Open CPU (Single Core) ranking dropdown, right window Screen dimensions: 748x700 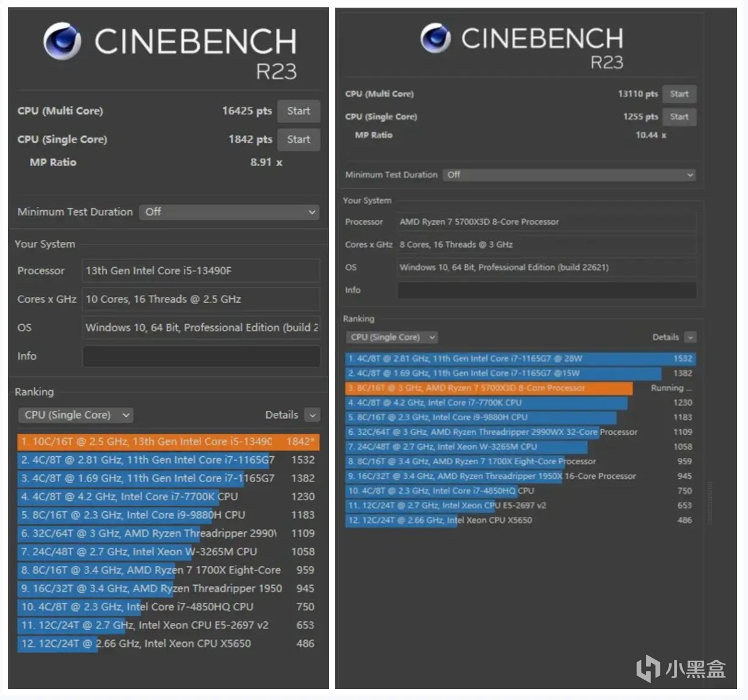pyautogui.click(x=392, y=337)
